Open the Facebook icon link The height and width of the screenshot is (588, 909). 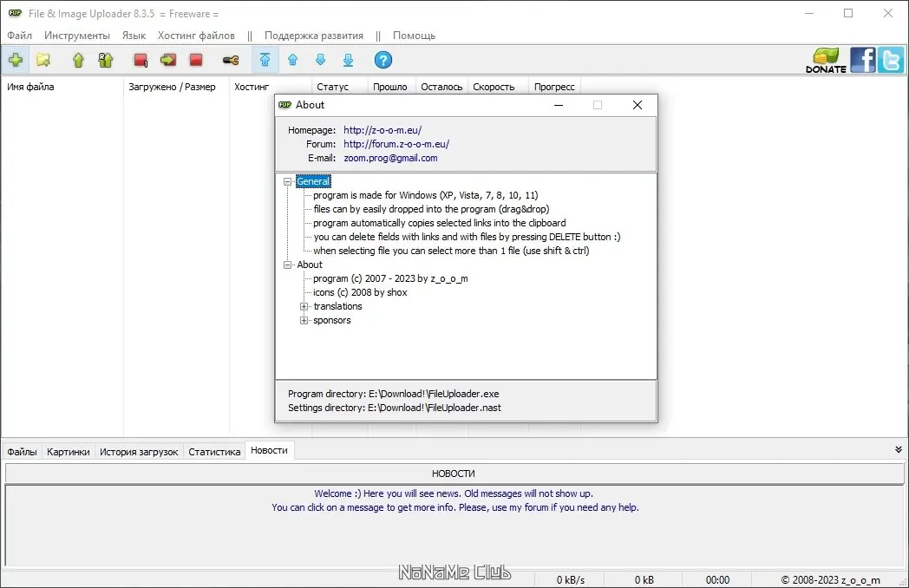[863, 60]
